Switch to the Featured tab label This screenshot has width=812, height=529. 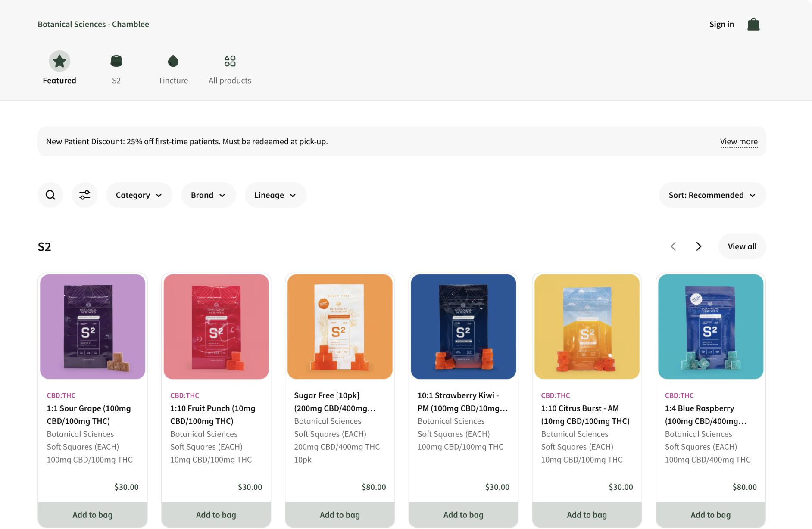point(59,81)
